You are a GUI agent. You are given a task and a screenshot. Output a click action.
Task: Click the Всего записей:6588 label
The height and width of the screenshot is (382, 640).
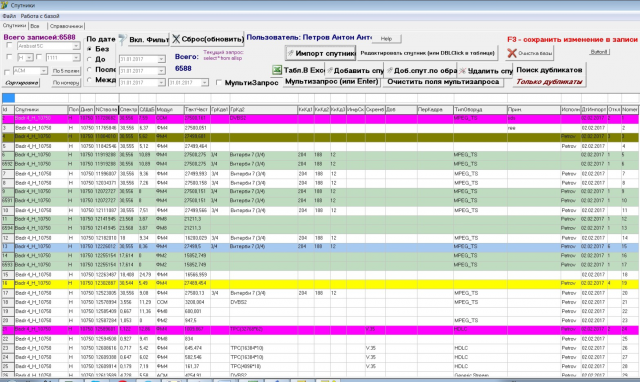[40, 37]
